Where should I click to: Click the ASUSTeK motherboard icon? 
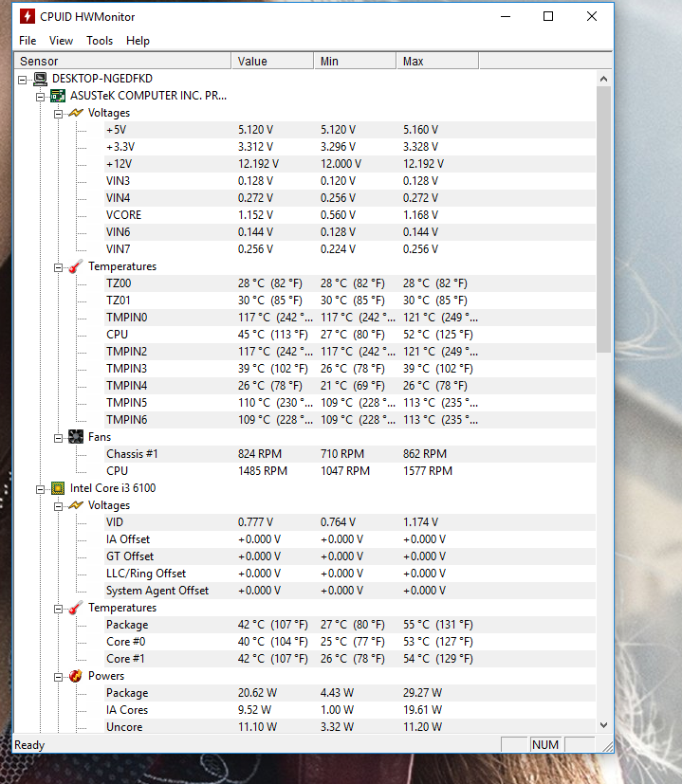click(58, 96)
